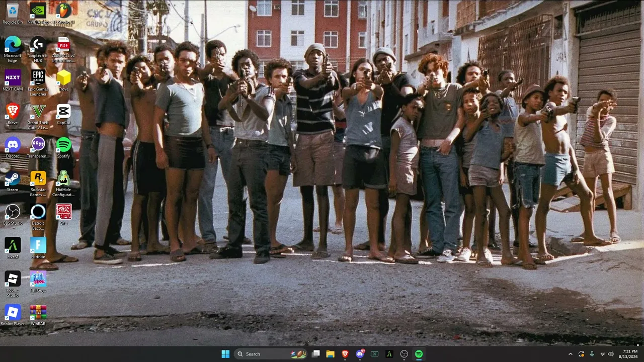Select the FiveM desktop shortcut
Image resolution: width=644 pixels, height=362 pixels.
point(13,248)
